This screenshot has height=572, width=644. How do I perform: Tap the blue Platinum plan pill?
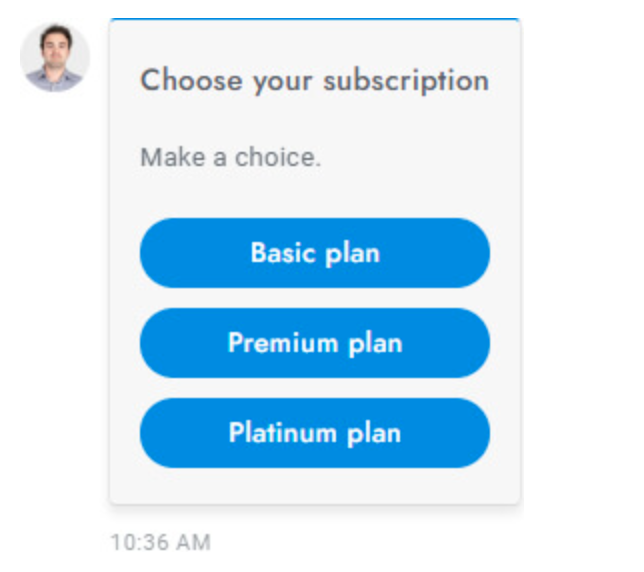point(315,433)
